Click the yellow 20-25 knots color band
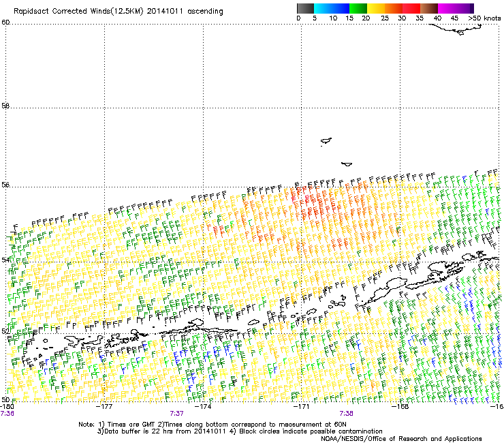 376,8
